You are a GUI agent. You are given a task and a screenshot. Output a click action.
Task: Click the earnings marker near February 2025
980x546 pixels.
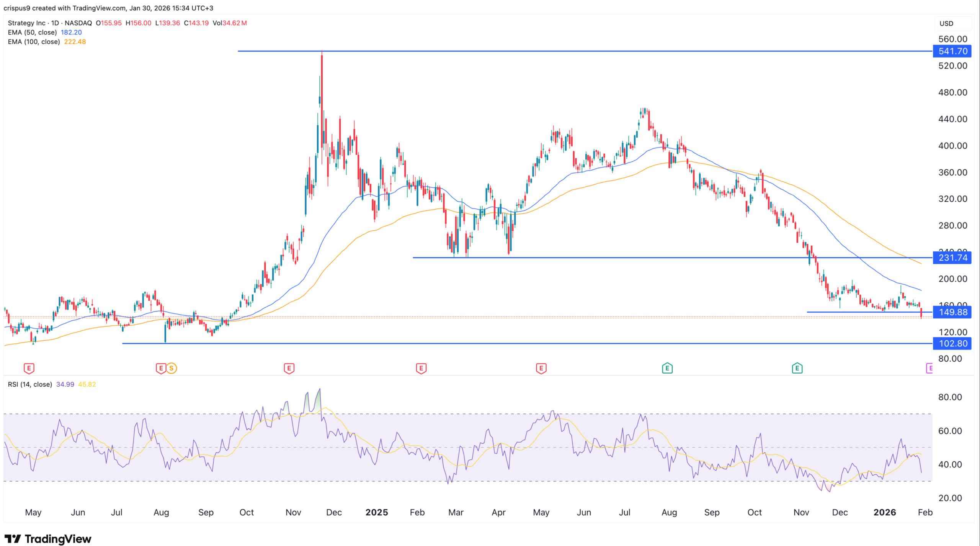[x=421, y=368]
